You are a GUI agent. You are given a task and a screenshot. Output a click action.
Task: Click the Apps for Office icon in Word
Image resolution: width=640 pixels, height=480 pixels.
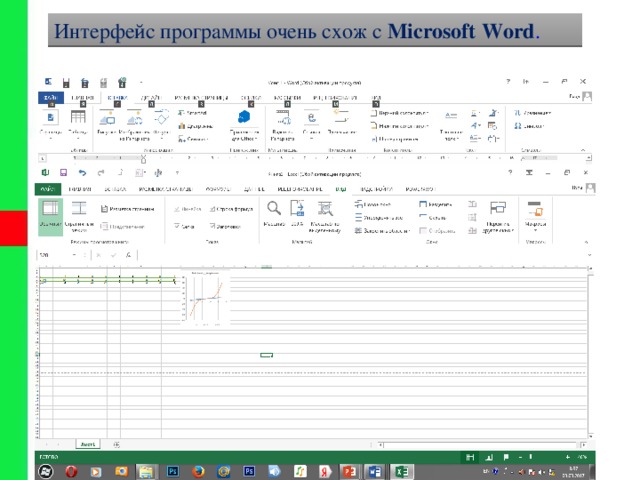coord(244,118)
